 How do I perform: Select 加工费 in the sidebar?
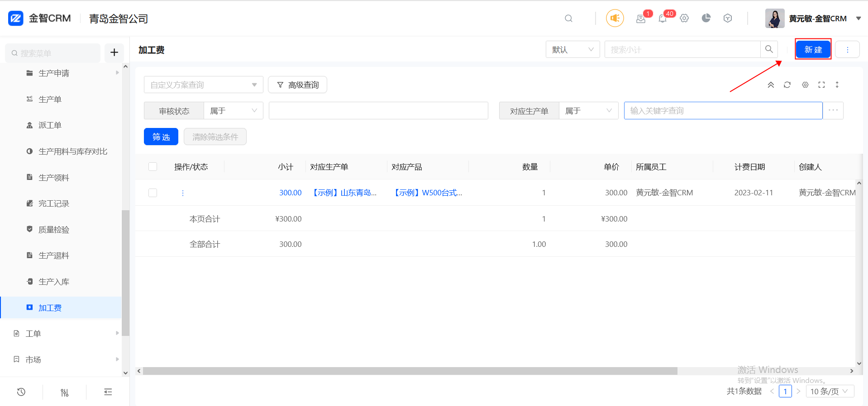(x=61, y=307)
